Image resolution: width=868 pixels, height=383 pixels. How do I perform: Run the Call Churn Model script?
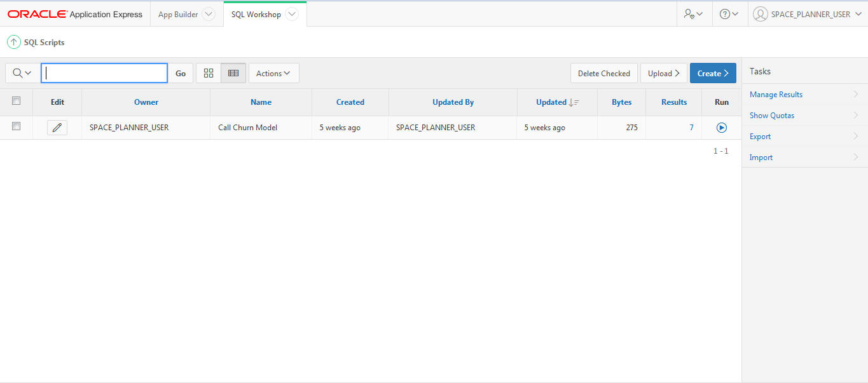722,128
